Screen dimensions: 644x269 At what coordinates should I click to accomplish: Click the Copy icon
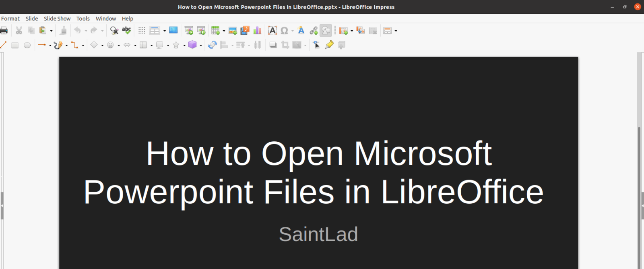[x=31, y=31]
